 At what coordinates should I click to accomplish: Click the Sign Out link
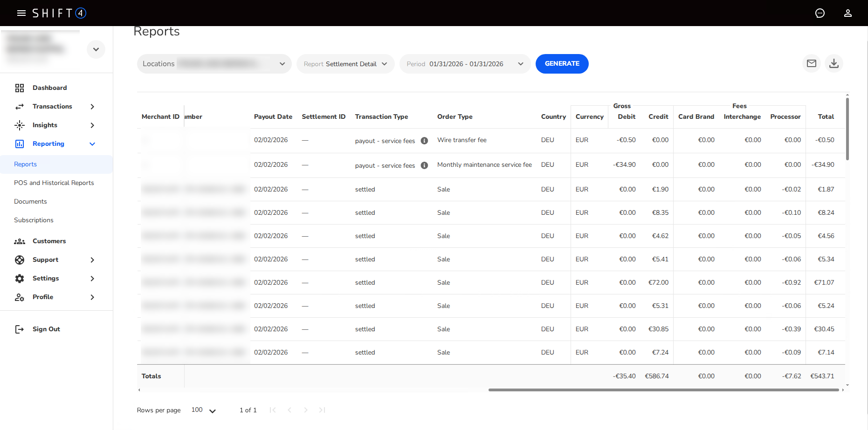tap(46, 329)
